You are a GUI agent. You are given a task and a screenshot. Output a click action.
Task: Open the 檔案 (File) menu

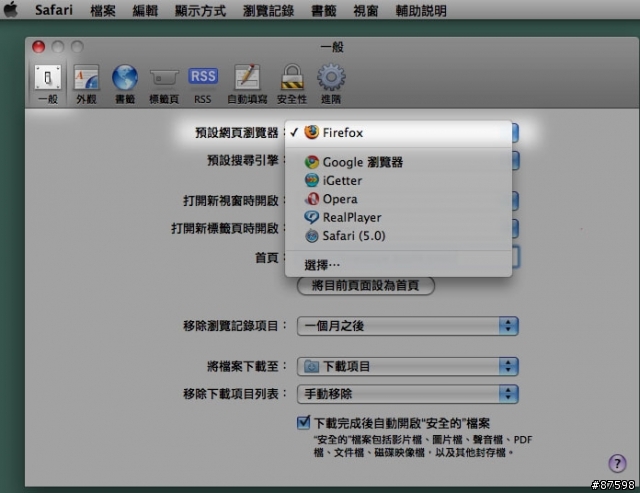coord(102,10)
